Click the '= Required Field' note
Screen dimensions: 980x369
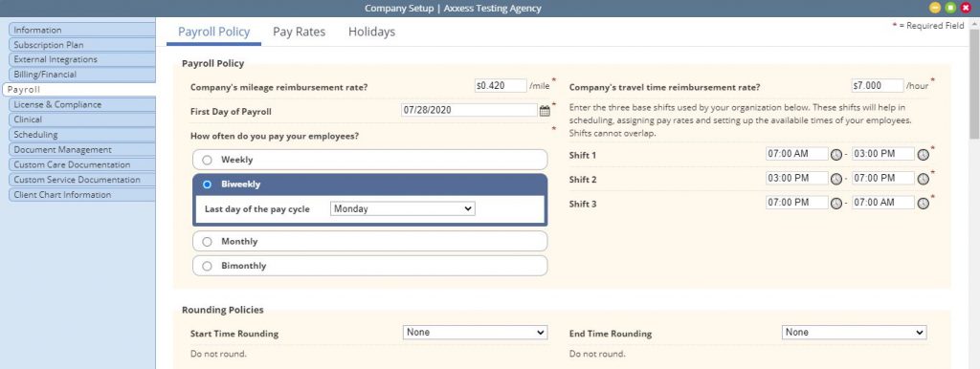[931, 26]
